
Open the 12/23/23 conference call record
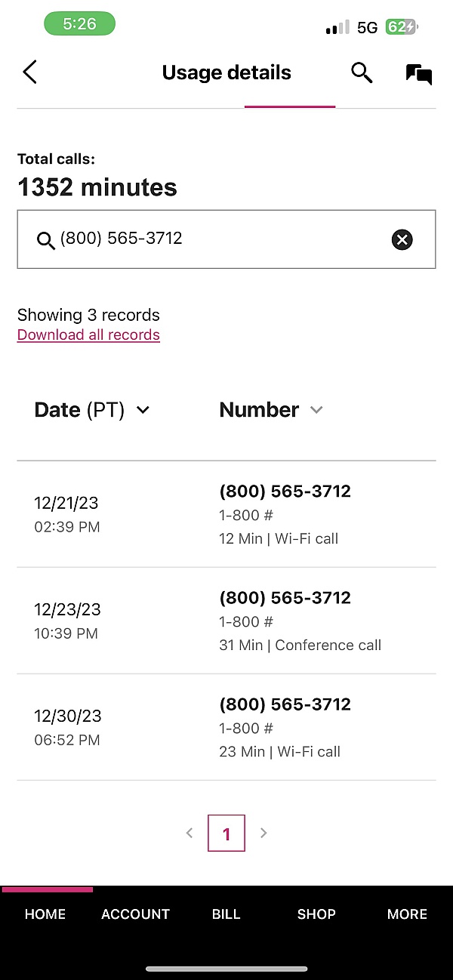coord(226,621)
